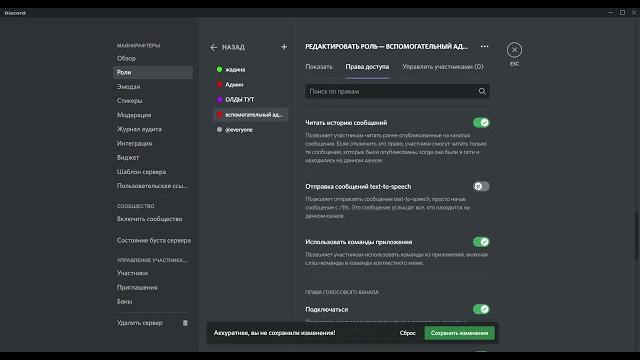Disable the Подключаться voice permission
The image size is (640, 360).
(x=481, y=309)
